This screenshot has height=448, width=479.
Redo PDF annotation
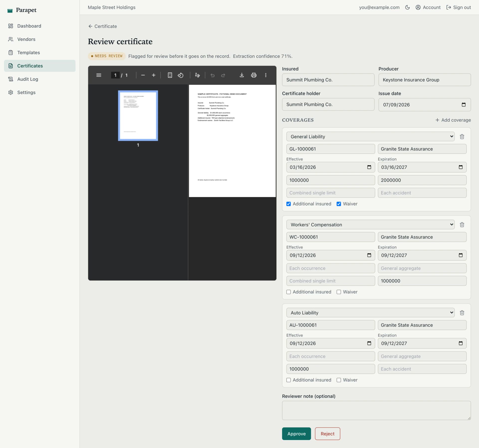pyautogui.click(x=223, y=75)
